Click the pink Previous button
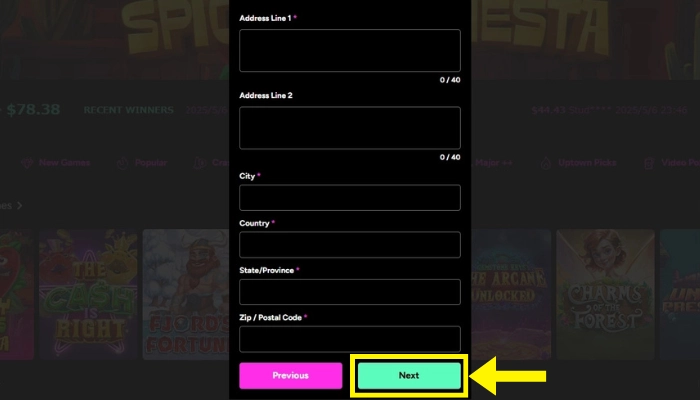Viewport: 700px width, 400px height. (x=291, y=375)
